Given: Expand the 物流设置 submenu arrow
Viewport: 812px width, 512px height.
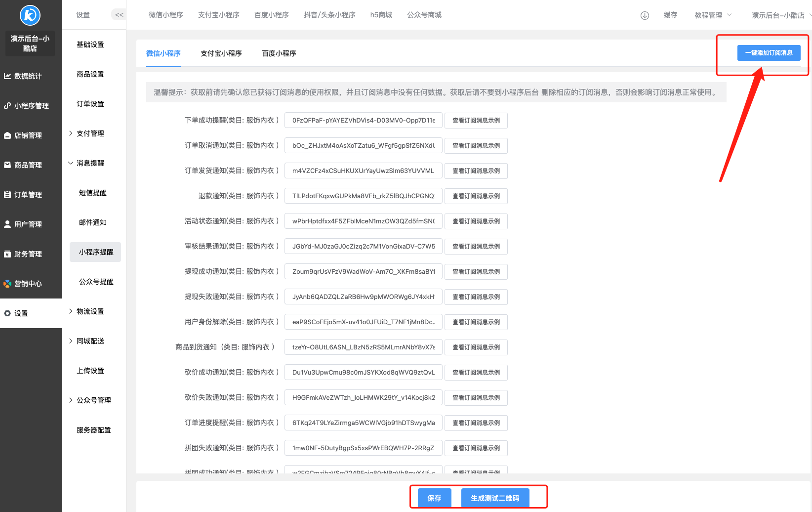Looking at the screenshot, I should click(x=71, y=311).
